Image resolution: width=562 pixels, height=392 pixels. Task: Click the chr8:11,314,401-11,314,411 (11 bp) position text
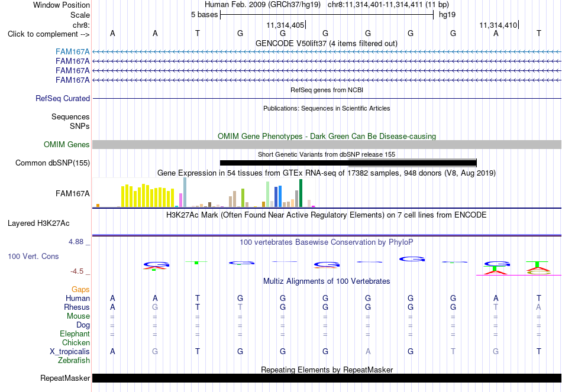click(388, 5)
